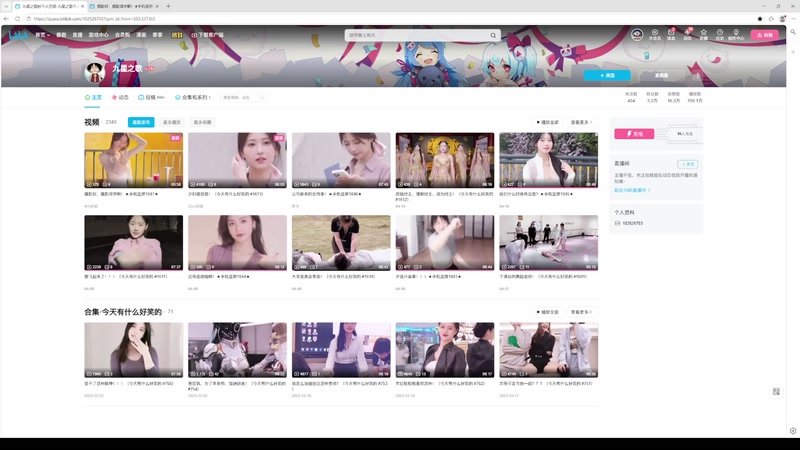
Task: Select the 最新发布 sort option
Action: click(x=141, y=122)
